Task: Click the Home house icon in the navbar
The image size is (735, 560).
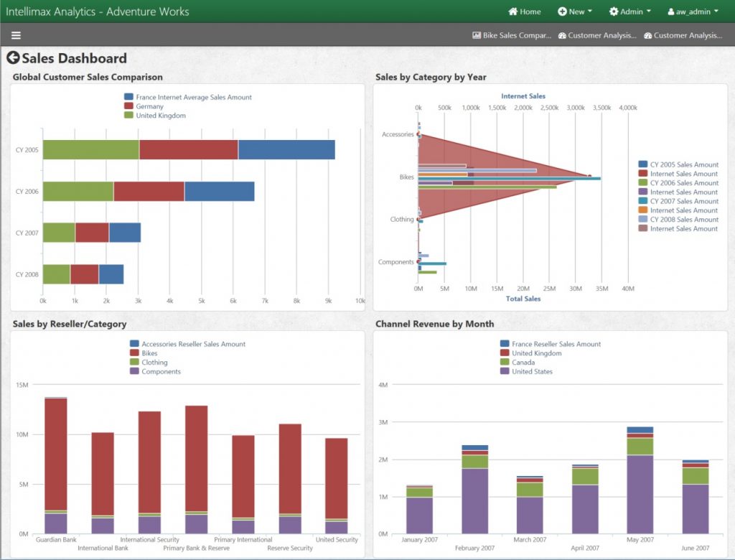Action: 514,11
